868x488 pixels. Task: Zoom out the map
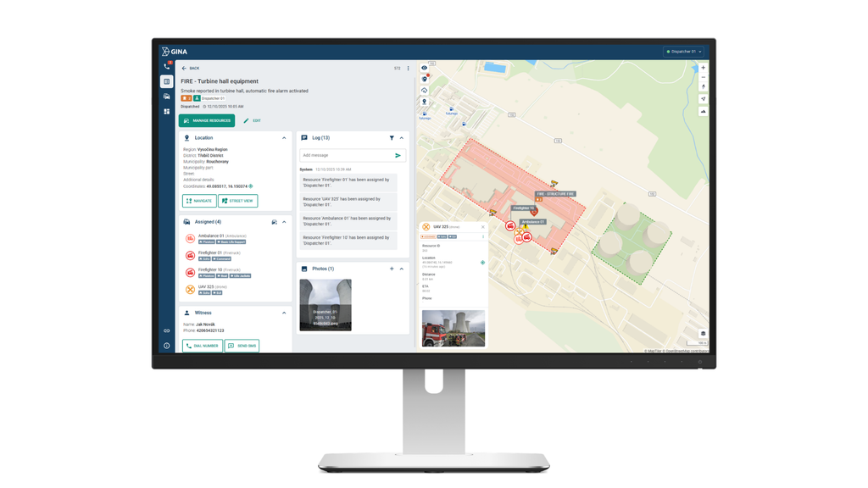[x=703, y=77]
